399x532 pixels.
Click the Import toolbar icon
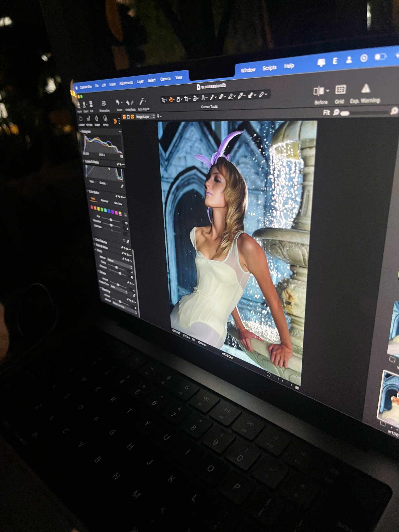click(79, 105)
